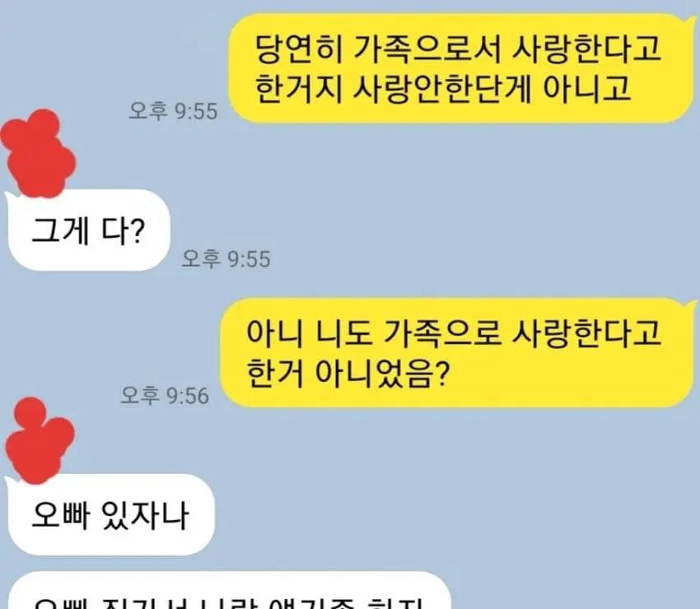Select the yellow message starting with "당연히 가족으로서"
The image size is (700, 609).
point(462,67)
